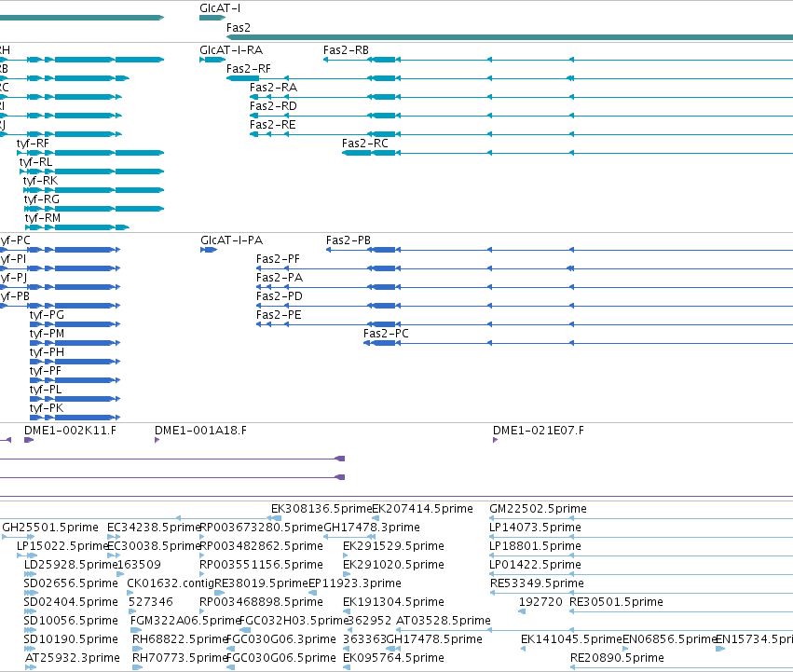Open the RE30501.5prime EST label
The height and width of the screenshot is (672, 793).
point(616,602)
